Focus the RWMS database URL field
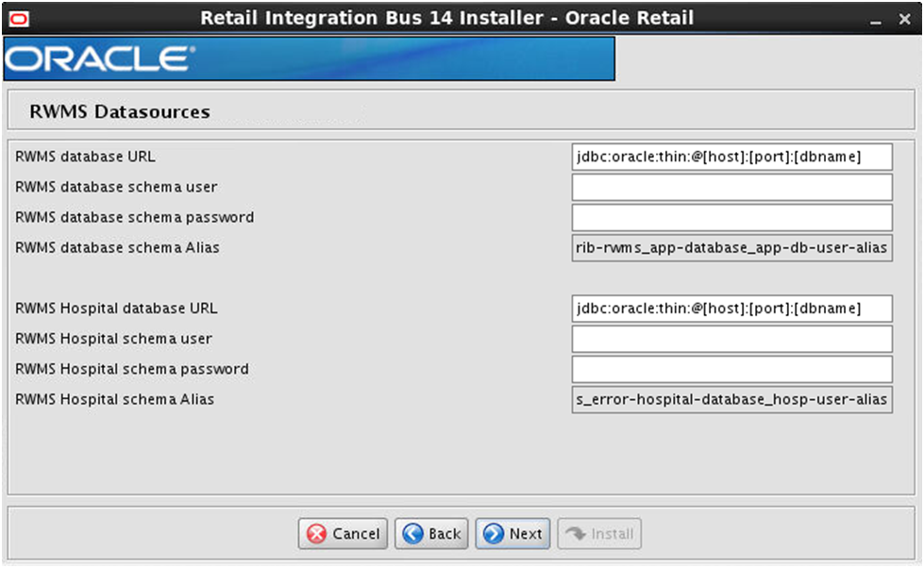 [x=731, y=158]
